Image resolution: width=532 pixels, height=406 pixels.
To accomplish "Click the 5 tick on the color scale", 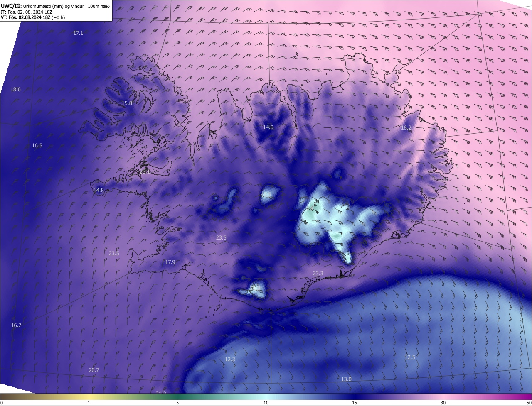I will point(177,403).
